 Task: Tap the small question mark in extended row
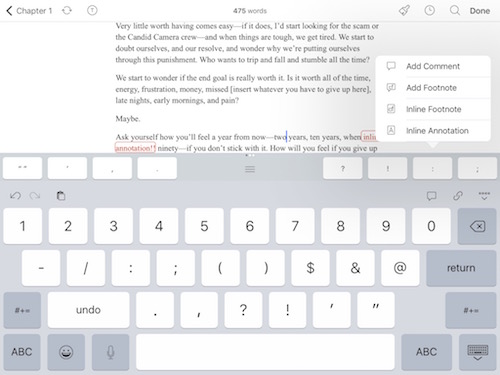[343, 168]
